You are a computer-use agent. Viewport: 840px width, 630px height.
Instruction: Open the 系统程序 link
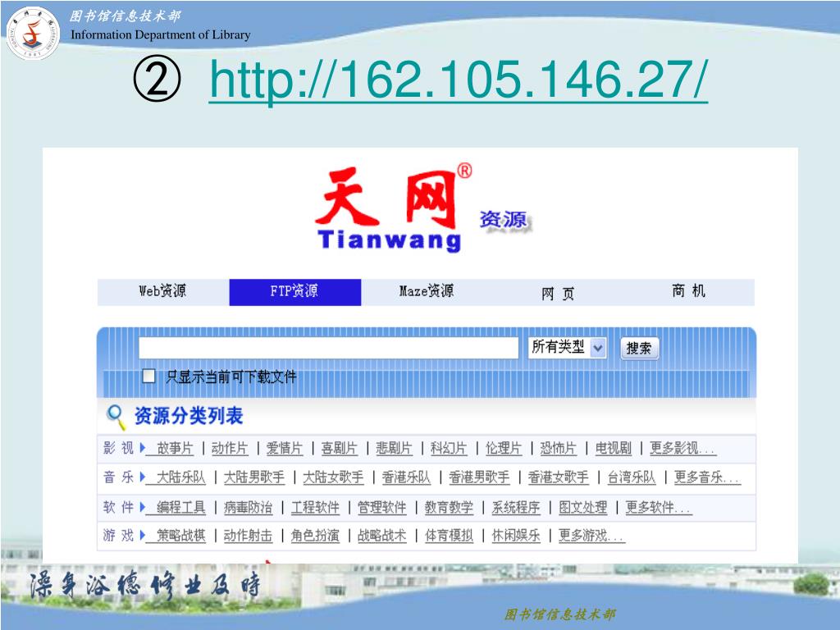[516, 507]
